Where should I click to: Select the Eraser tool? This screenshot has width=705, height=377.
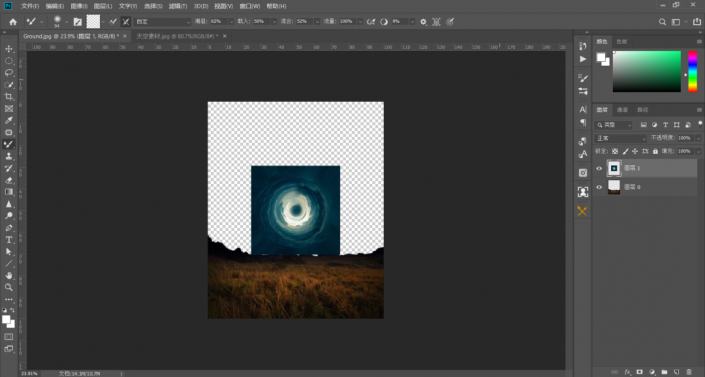coord(9,180)
